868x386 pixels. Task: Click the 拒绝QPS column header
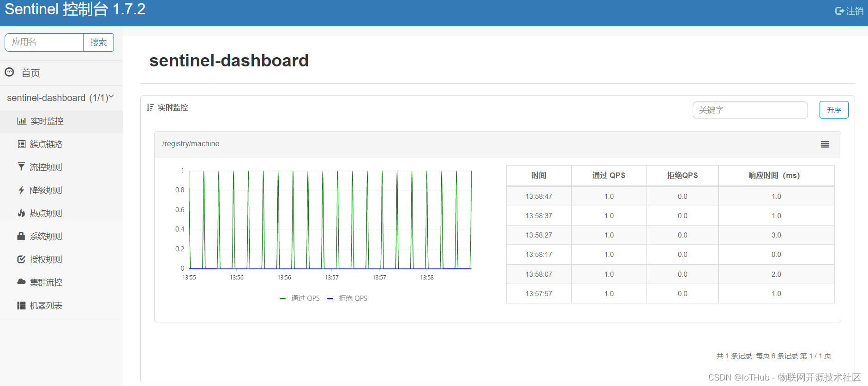(682, 175)
